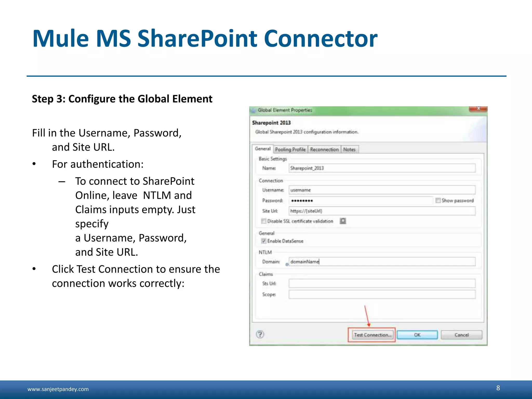Click the Cancel button
This screenshot has width=532, height=399.
click(462, 335)
